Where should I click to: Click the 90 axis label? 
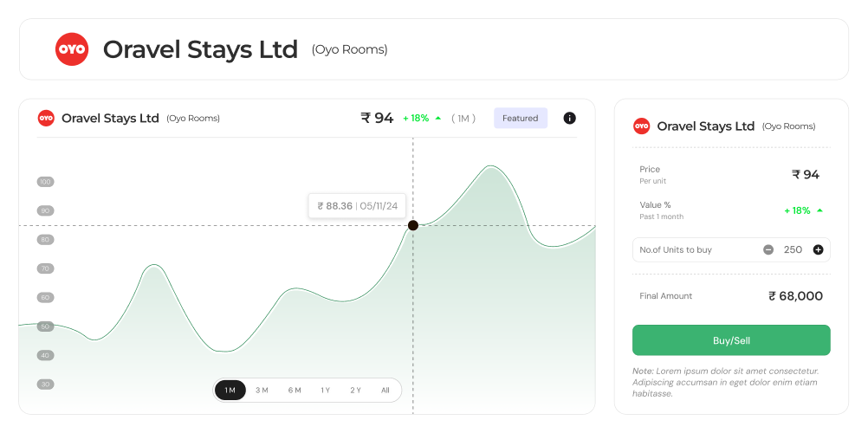(45, 210)
